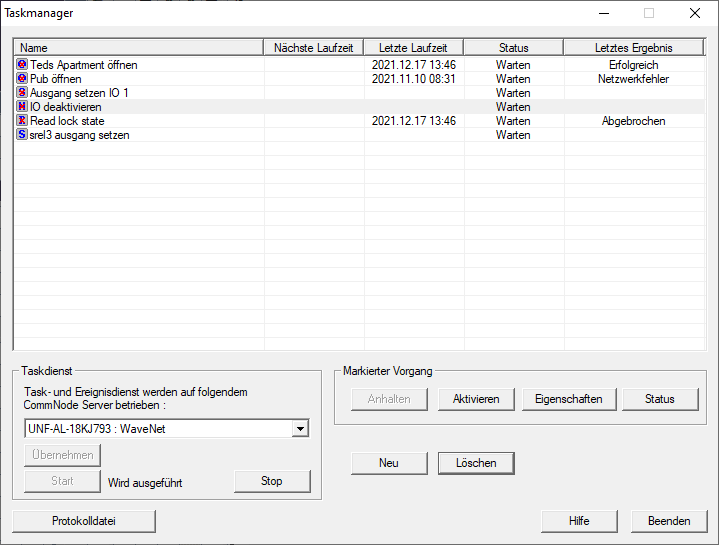Click the icon beside Ausgang setzen IO 1
Image resolution: width=719 pixels, height=545 pixels.
22,93
